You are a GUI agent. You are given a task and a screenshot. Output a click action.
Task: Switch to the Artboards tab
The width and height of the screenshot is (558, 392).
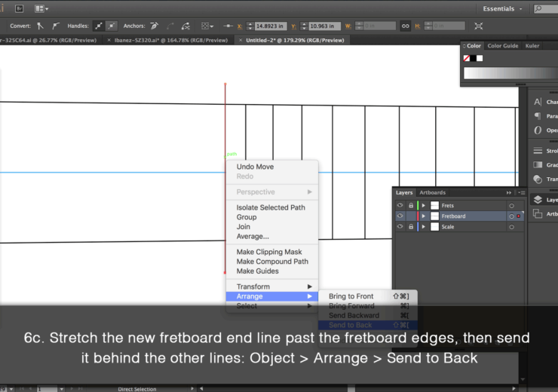432,193
